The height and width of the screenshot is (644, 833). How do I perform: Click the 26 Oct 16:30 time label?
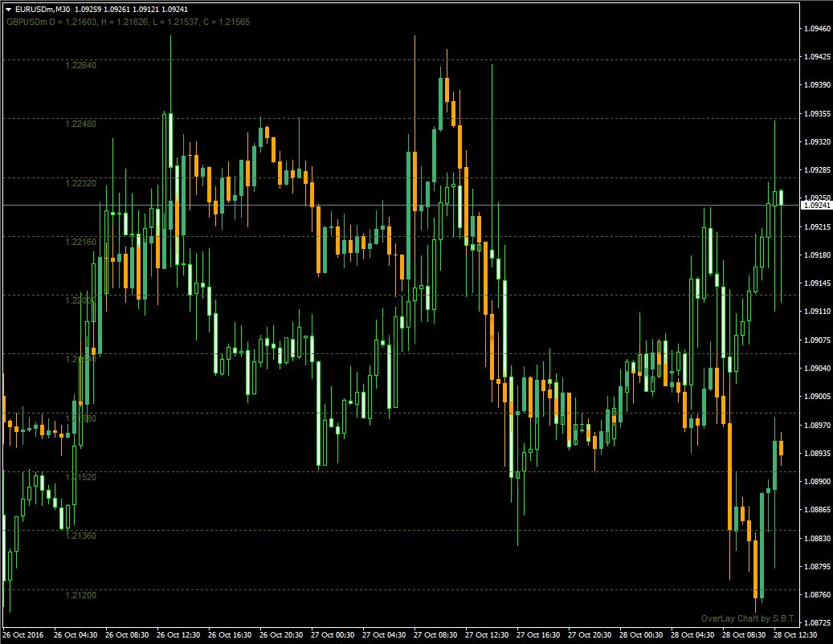pyautogui.click(x=229, y=635)
